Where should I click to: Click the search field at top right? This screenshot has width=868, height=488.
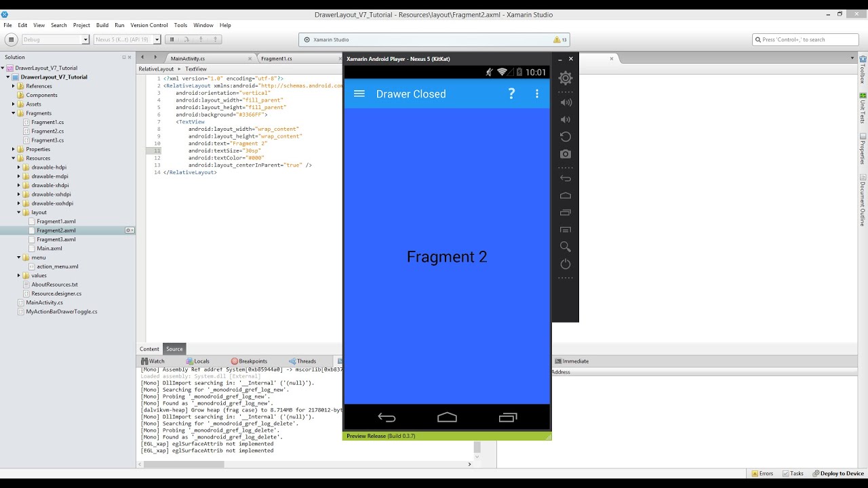[x=806, y=39]
